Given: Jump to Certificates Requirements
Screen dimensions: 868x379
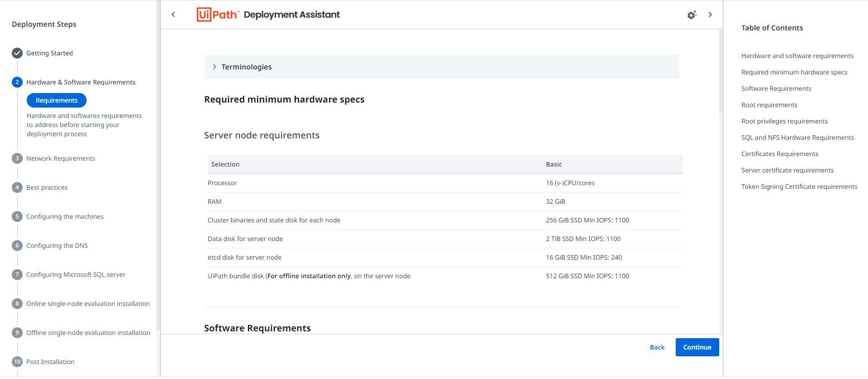Looking at the screenshot, I should coord(780,154).
